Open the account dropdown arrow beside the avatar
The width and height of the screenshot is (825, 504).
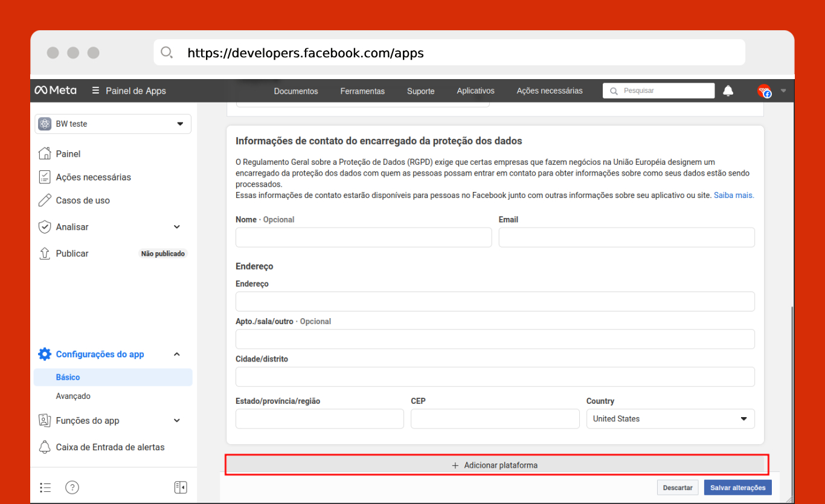click(x=783, y=91)
